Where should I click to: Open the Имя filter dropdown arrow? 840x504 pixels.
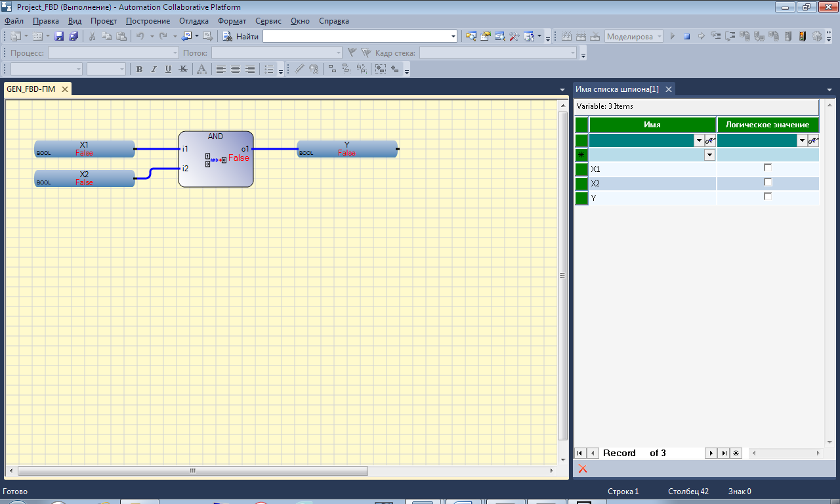[700, 140]
